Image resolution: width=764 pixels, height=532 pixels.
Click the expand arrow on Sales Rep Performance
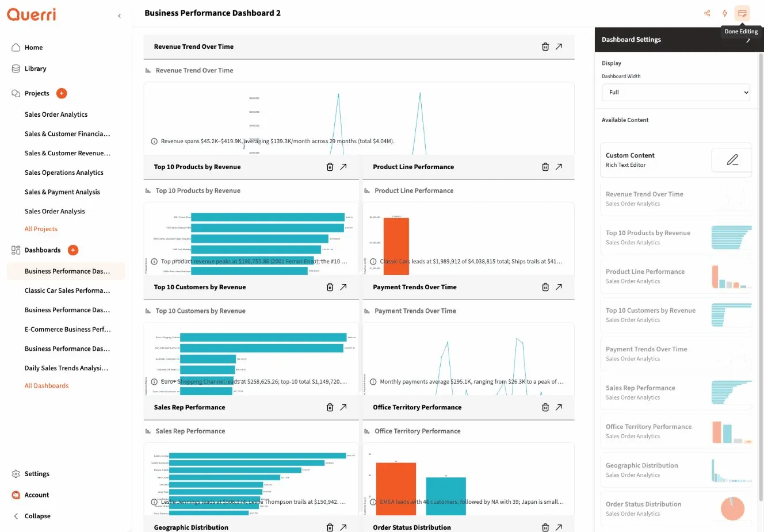click(343, 407)
